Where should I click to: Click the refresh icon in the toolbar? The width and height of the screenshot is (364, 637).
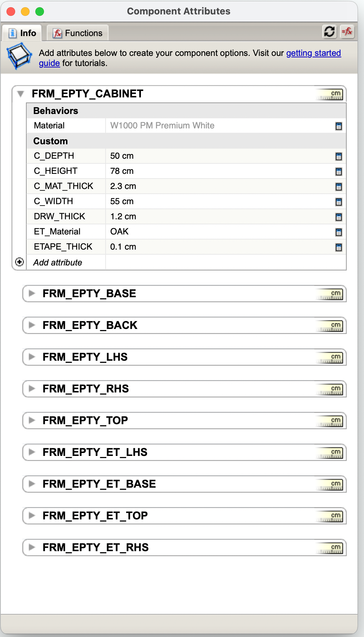click(329, 32)
